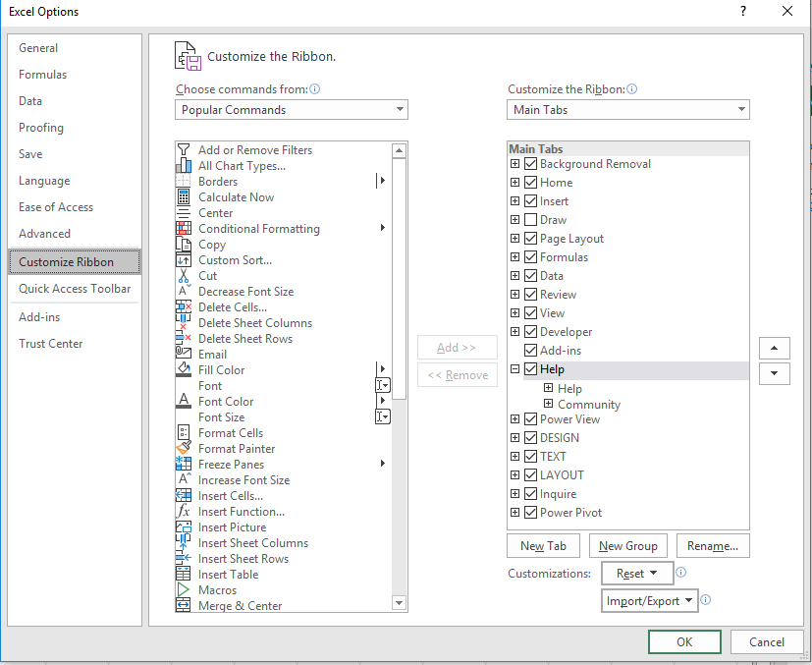The image size is (812, 665).
Task: Click the New Group button
Action: [x=628, y=546]
